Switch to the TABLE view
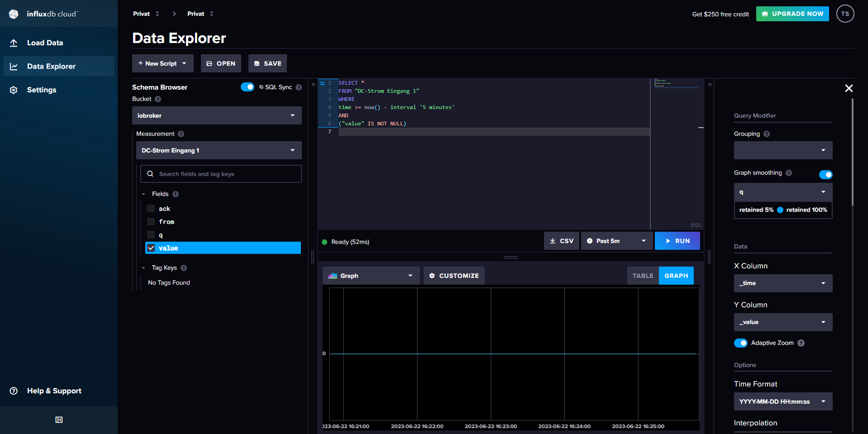 pos(643,276)
